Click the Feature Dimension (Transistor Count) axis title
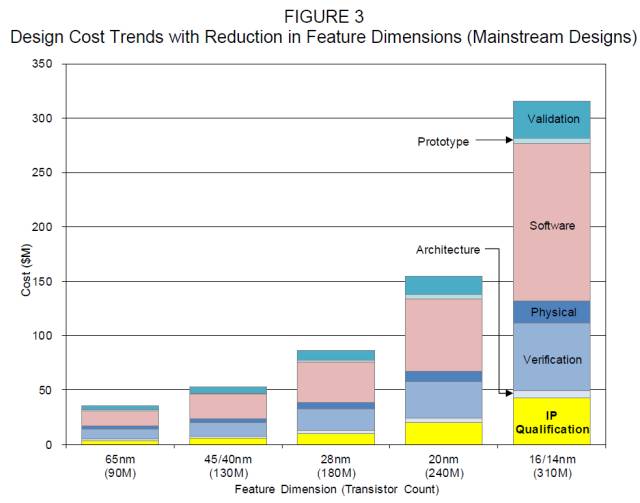This screenshot has height=503, width=640. 337,489
